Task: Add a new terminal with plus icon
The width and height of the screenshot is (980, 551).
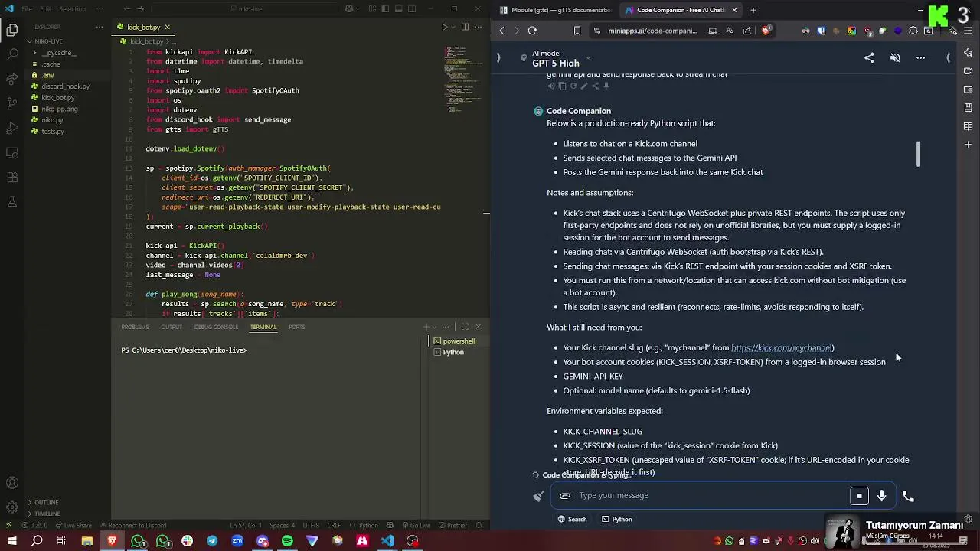Action: point(427,327)
